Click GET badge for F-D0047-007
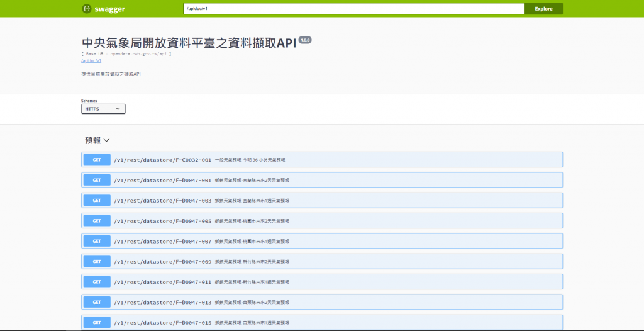 coord(97,241)
